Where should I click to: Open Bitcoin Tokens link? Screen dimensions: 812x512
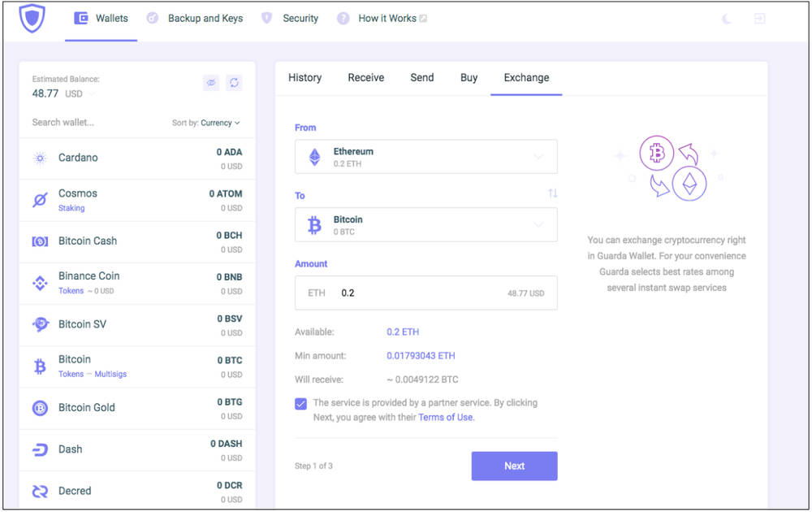[71, 374]
